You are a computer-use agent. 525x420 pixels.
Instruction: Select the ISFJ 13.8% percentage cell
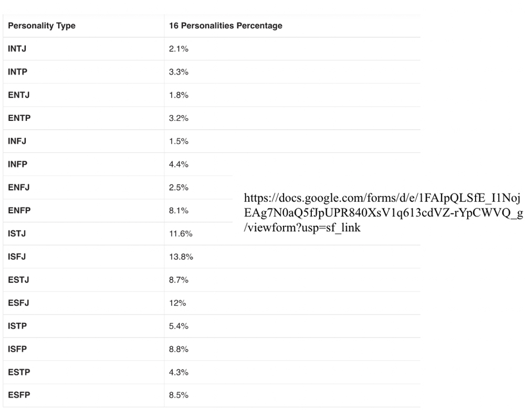pyautogui.click(x=181, y=257)
